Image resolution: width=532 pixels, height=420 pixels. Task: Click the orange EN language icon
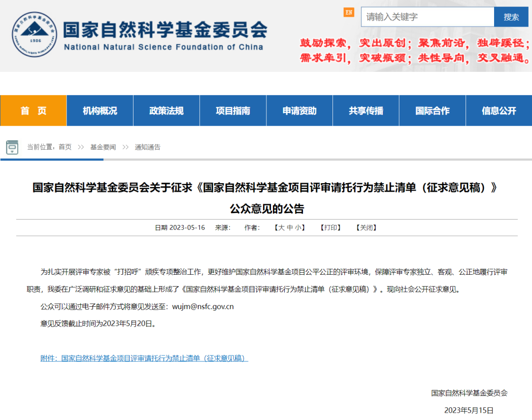click(349, 12)
